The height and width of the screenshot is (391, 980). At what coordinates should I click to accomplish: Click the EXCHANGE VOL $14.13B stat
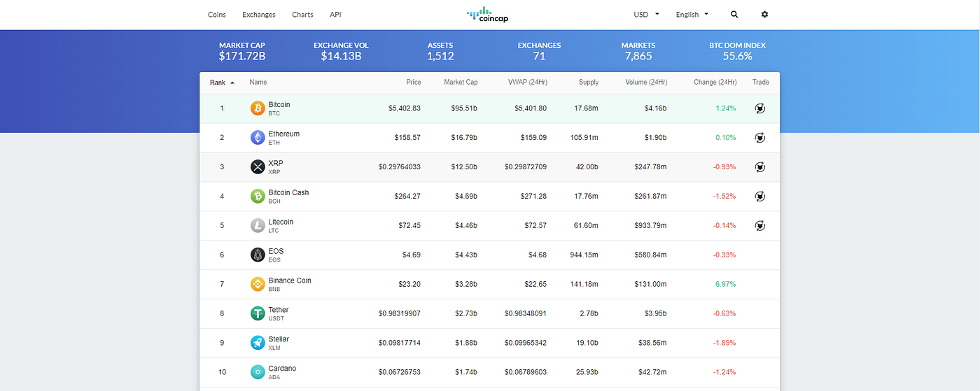(341, 50)
